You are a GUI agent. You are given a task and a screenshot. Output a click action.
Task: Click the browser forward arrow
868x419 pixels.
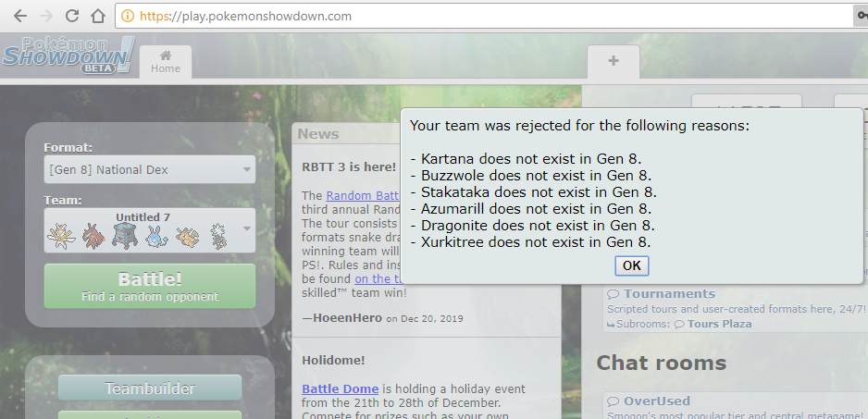(x=45, y=16)
